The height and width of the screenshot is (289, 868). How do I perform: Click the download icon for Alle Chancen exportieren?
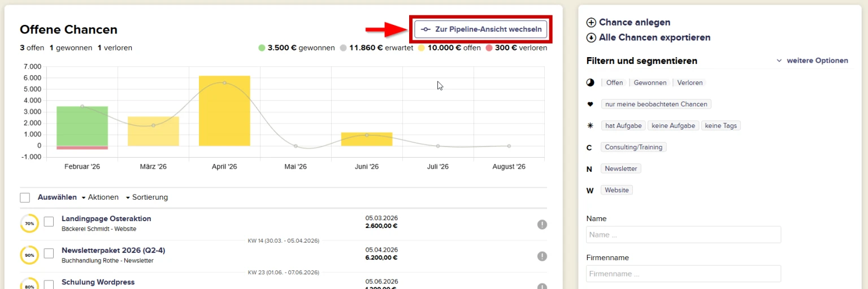(591, 38)
